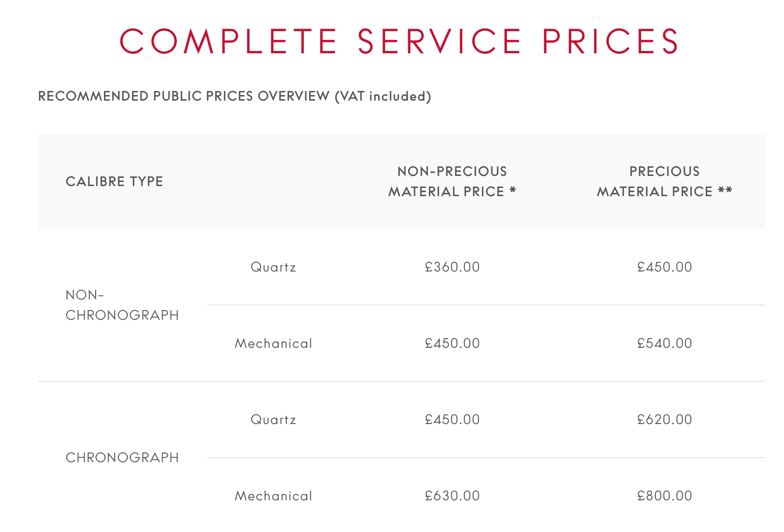This screenshot has height=532, width=784.
Task: Click the 'CHRONOGRAPH' row group label
Action: point(122,458)
